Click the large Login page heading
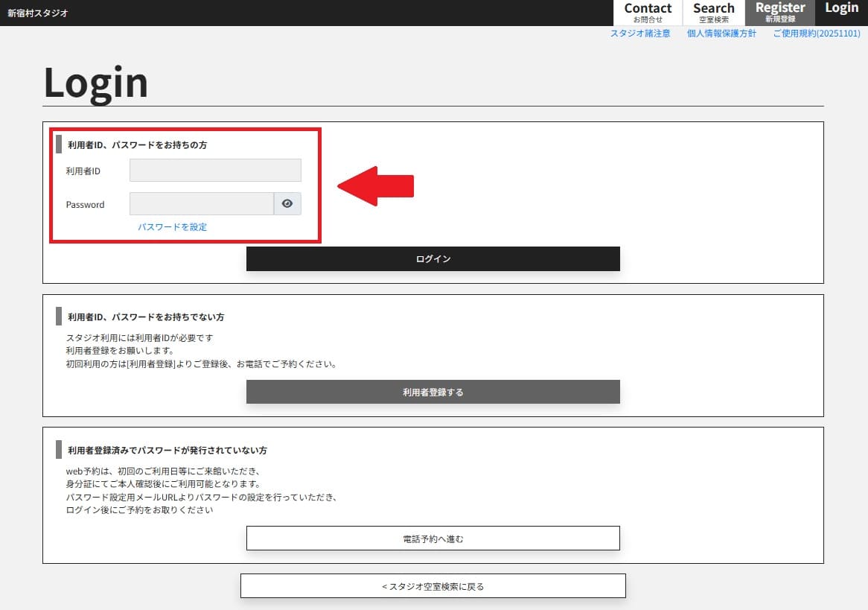This screenshot has height=610, width=868. tap(96, 82)
